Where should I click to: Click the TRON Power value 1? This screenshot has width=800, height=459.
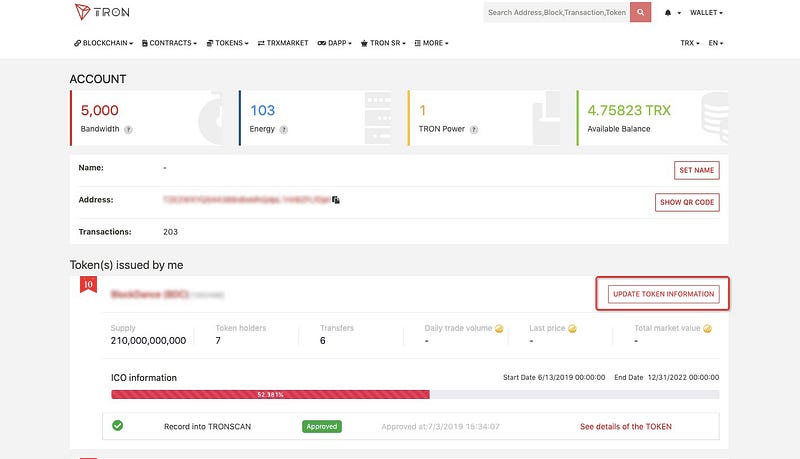422,110
